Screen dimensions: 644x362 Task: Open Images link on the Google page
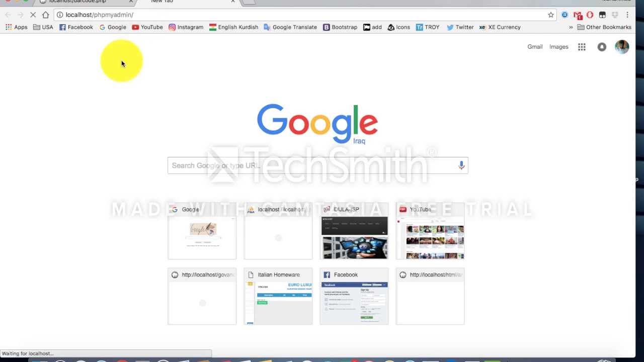click(558, 47)
